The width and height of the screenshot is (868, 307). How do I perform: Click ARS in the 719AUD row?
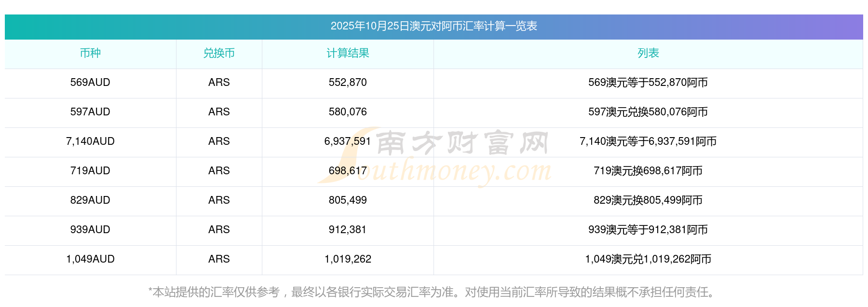[x=219, y=171]
